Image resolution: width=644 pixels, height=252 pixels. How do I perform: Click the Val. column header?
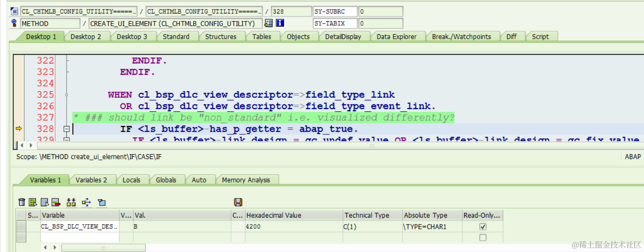click(x=182, y=215)
